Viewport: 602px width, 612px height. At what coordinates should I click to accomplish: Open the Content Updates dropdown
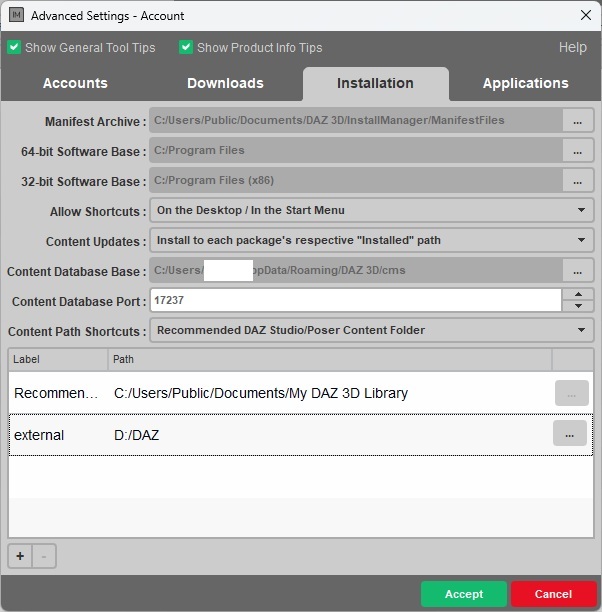[x=372, y=240]
